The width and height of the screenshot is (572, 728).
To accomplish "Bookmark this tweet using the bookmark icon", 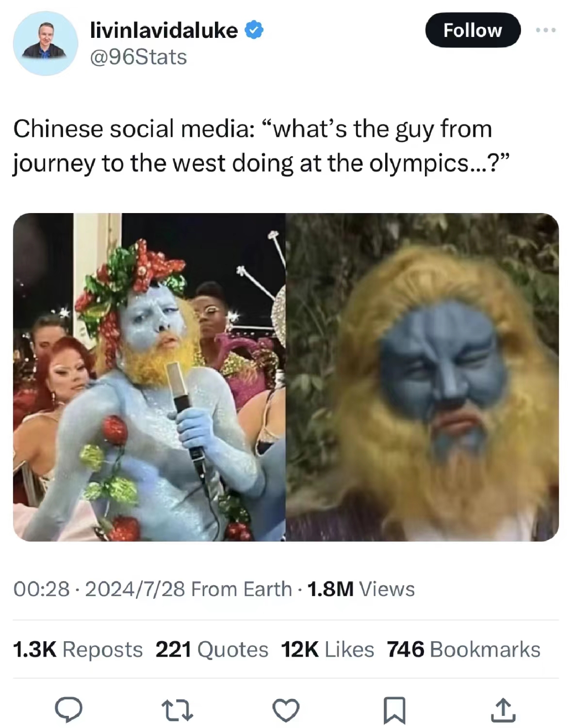I will click(x=394, y=711).
